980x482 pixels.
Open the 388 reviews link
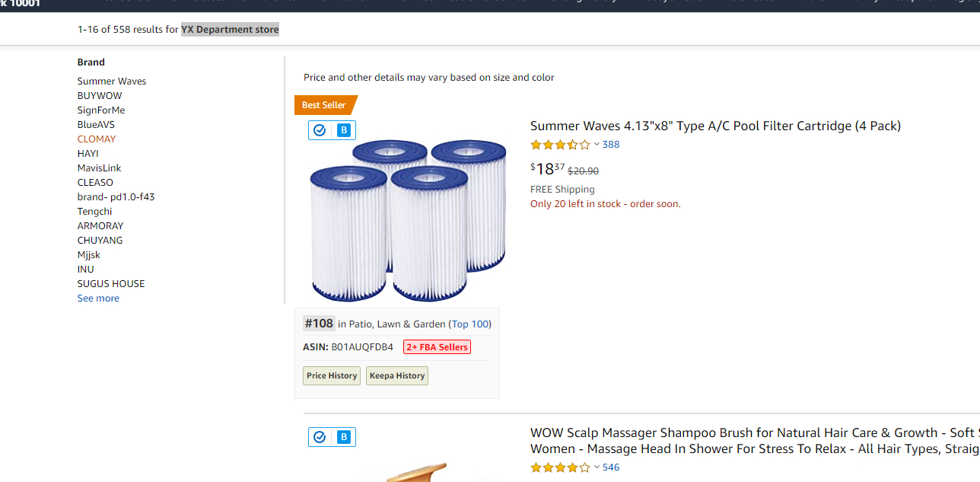pyautogui.click(x=611, y=145)
